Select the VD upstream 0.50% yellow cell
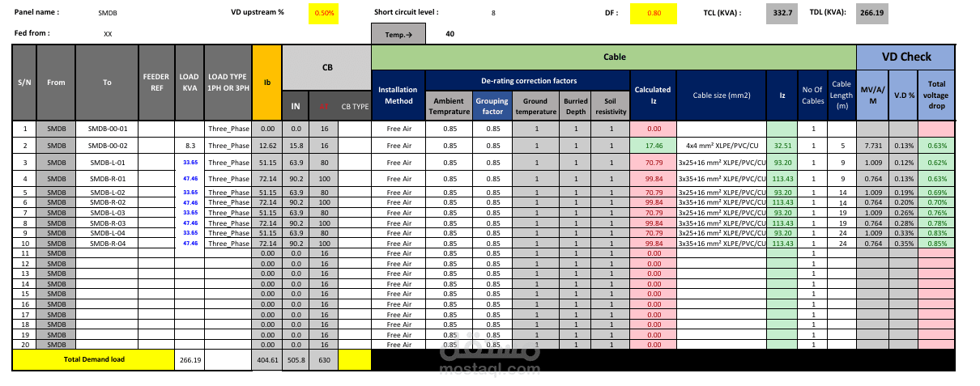 323,13
